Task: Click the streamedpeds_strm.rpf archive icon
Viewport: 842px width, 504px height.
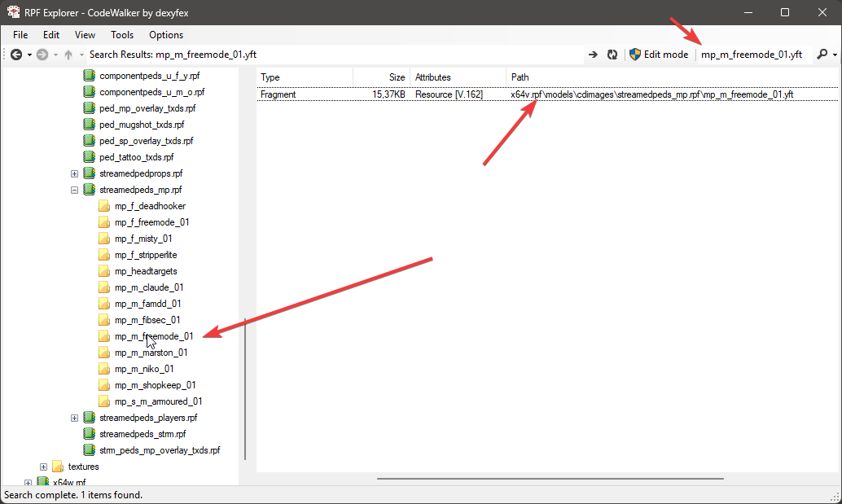Action: click(90, 434)
